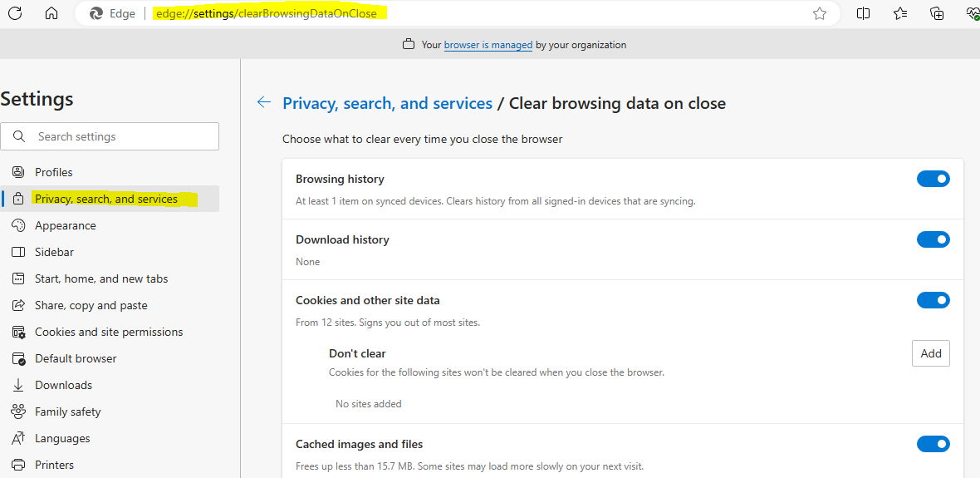
Task: Click the Add button for Don't clear sites
Action: (x=931, y=353)
